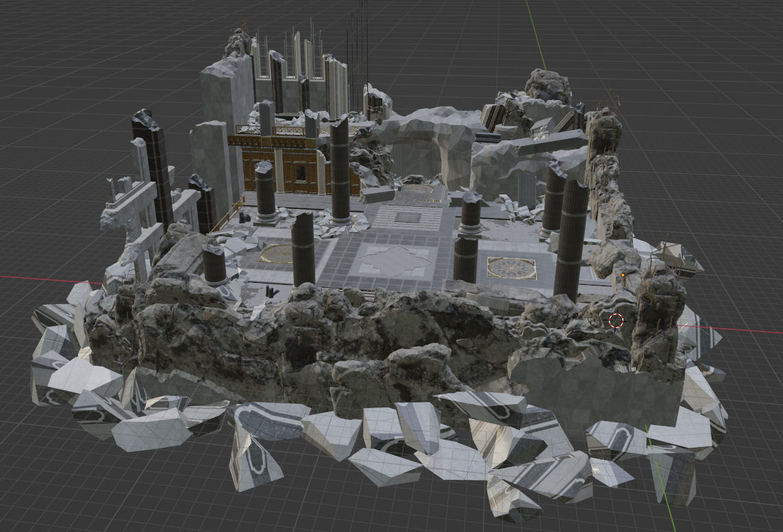
Task: Click the orange object origin dot
Action: coord(622,273)
